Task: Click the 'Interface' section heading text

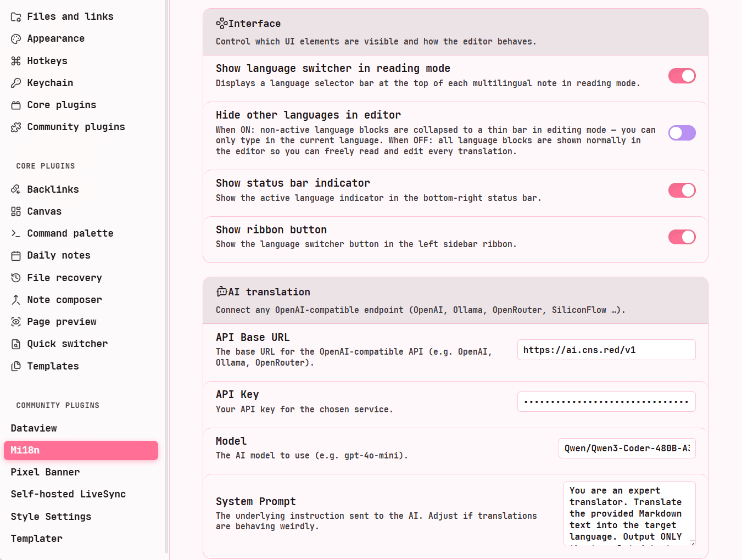Action: coord(254,24)
